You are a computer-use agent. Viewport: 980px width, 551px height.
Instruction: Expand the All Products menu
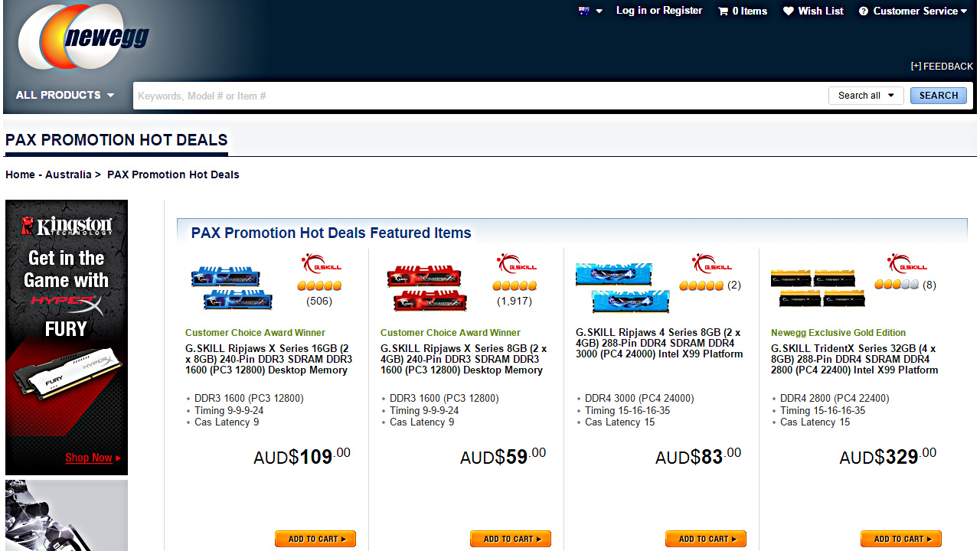click(65, 95)
